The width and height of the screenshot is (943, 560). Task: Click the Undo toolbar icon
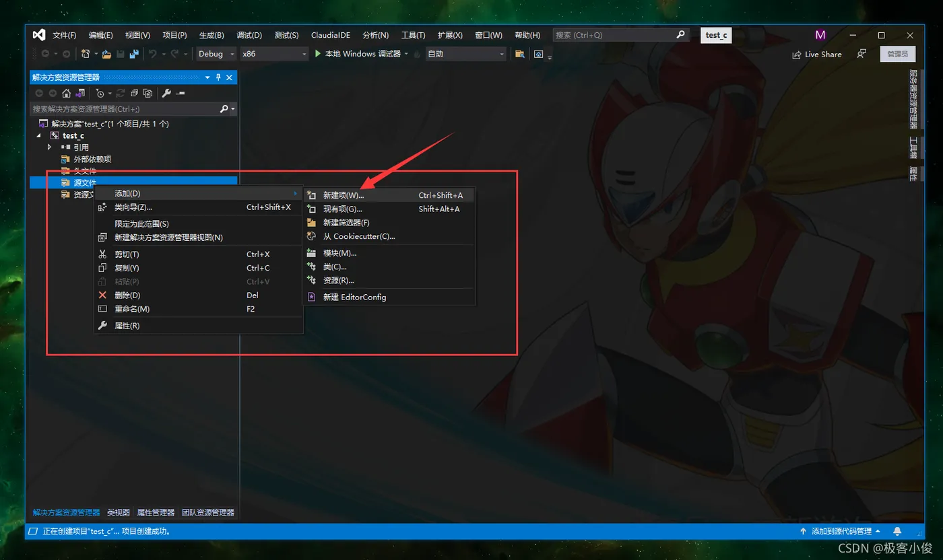coord(153,54)
